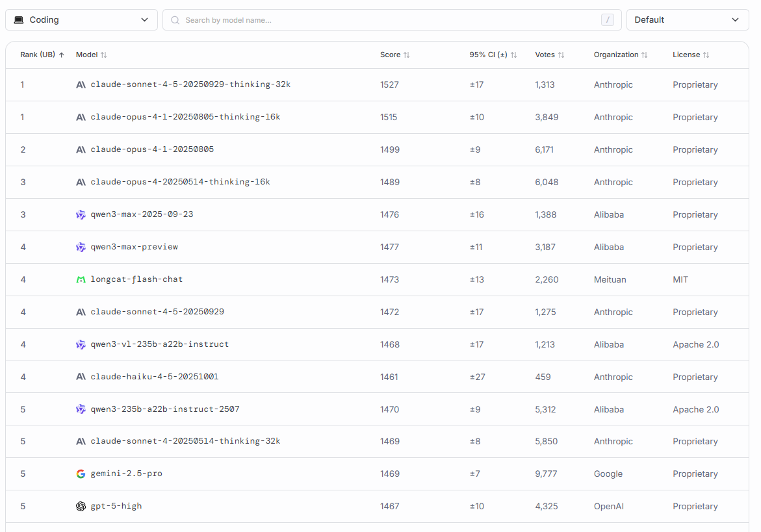The image size is (761, 532).
Task: Select claude-sonnet-4-20250514-thinking-32k model name
Action: tap(185, 441)
